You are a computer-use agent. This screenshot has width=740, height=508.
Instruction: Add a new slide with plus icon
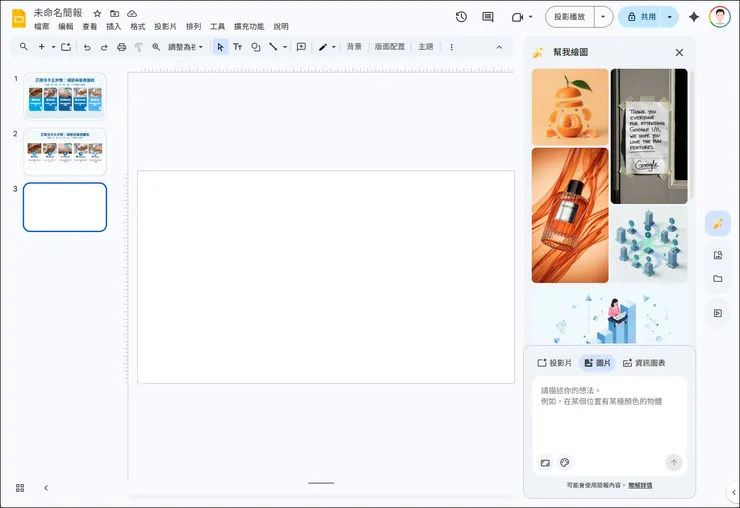coord(42,47)
